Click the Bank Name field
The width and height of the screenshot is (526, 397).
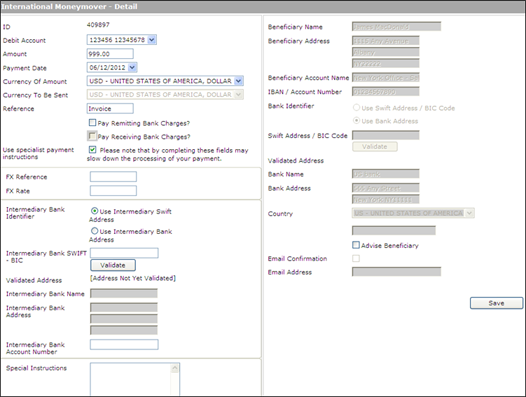386,174
